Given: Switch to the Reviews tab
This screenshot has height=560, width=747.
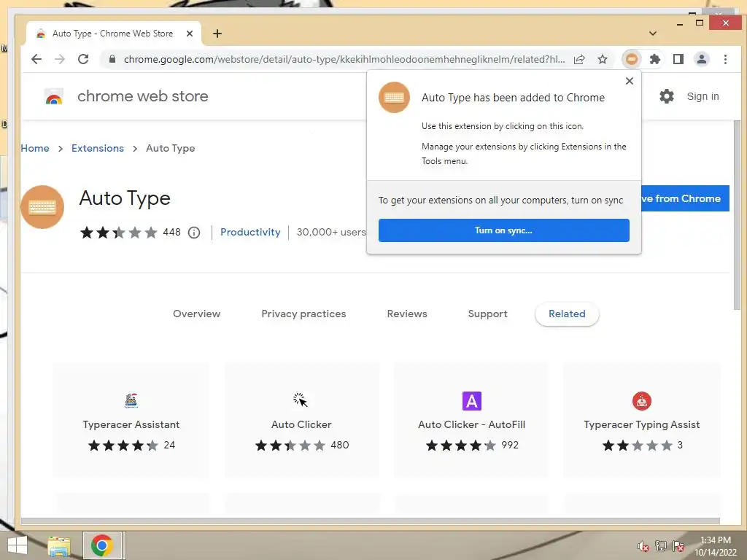Looking at the screenshot, I should pyautogui.click(x=407, y=314).
